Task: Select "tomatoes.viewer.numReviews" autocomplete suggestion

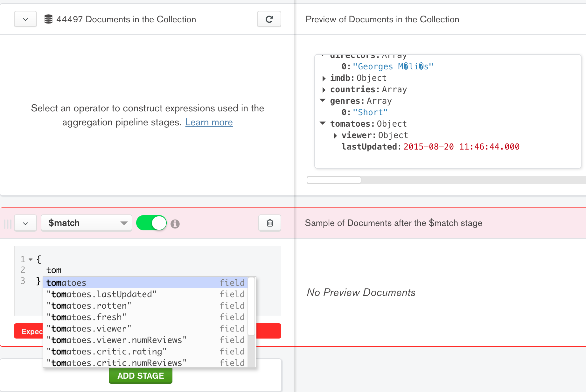Action: (x=117, y=340)
